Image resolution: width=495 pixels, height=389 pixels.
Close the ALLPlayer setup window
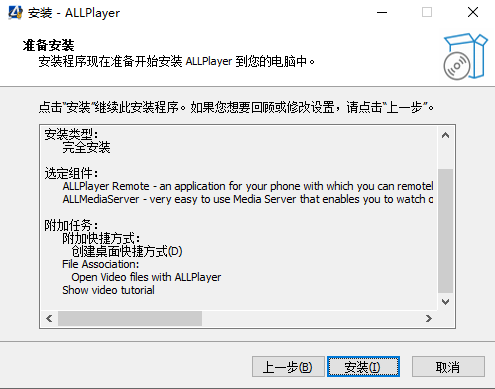[473, 13]
